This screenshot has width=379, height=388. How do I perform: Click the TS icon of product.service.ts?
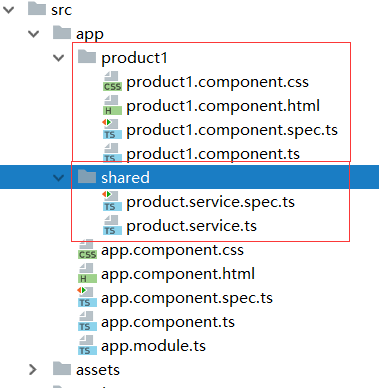click(112, 225)
